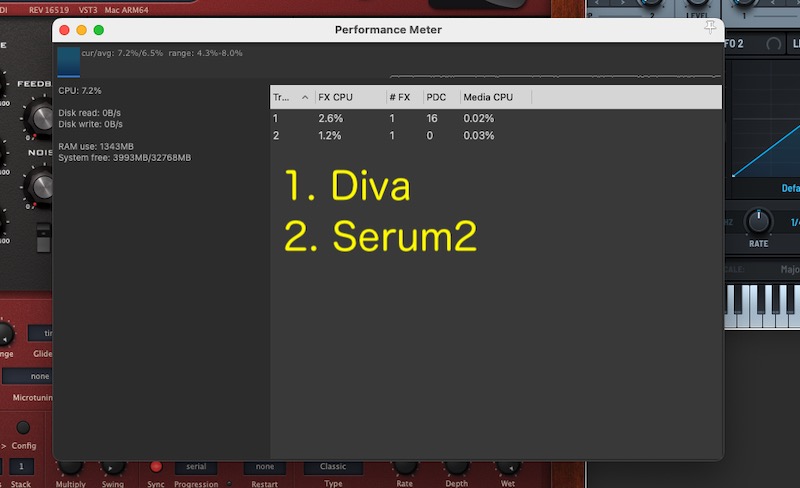
Task: Click the PDC value 16
Action: (x=432, y=118)
